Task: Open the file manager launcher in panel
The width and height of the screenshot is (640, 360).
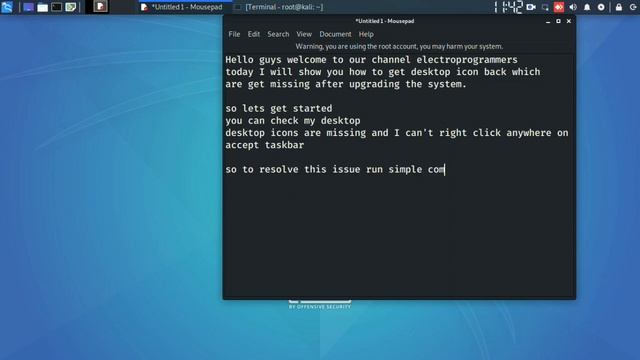Action: [x=42, y=7]
